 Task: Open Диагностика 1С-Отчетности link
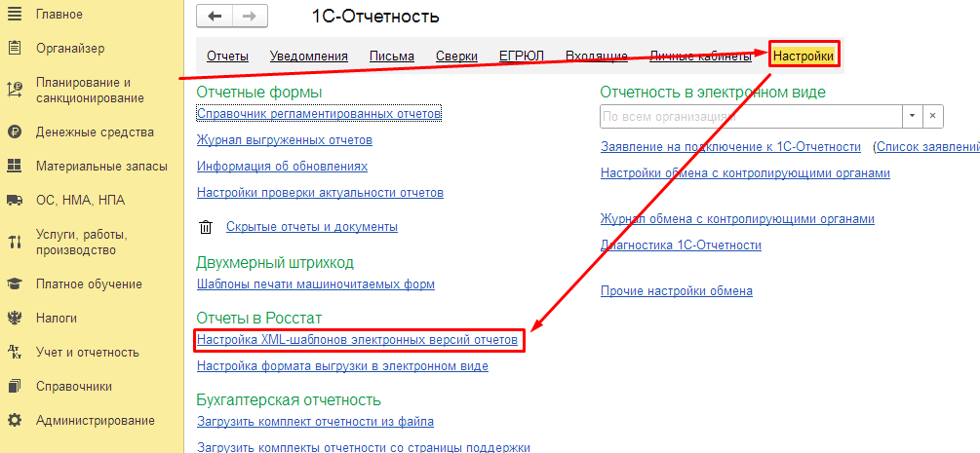[681, 245]
